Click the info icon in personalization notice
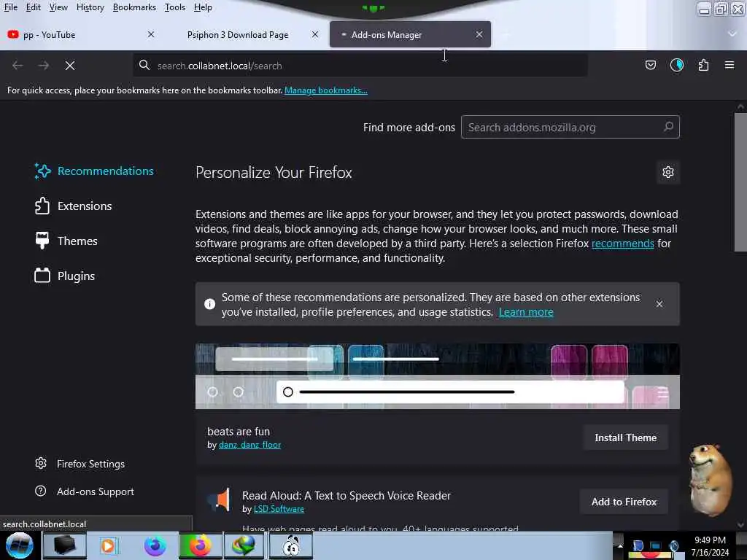 click(209, 304)
